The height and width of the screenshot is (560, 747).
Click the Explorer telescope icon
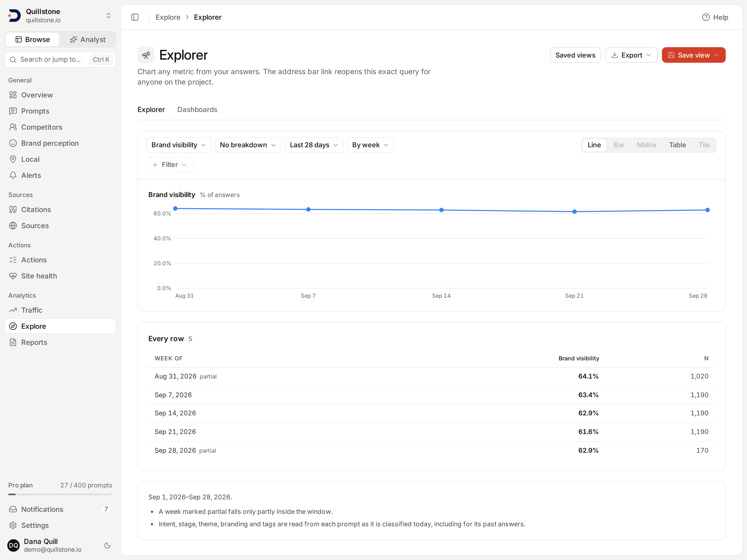(146, 55)
